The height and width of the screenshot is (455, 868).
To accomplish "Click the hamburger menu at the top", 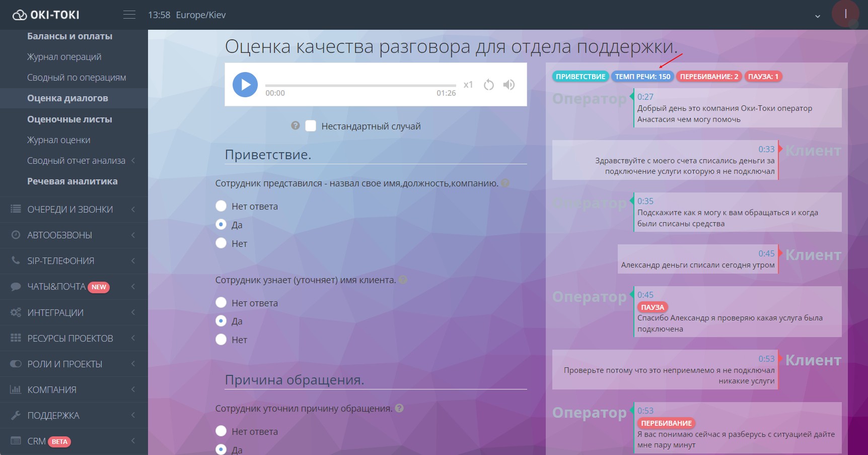I will [x=129, y=14].
